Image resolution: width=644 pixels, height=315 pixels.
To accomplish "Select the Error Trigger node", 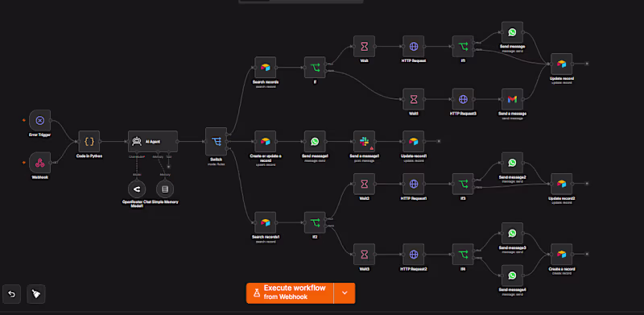I will click(x=39, y=121).
